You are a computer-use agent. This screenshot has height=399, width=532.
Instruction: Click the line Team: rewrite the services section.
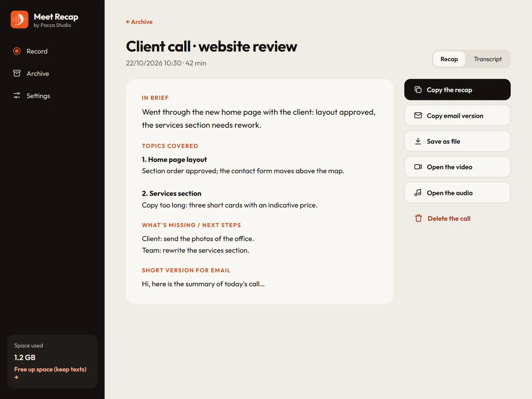point(196,250)
